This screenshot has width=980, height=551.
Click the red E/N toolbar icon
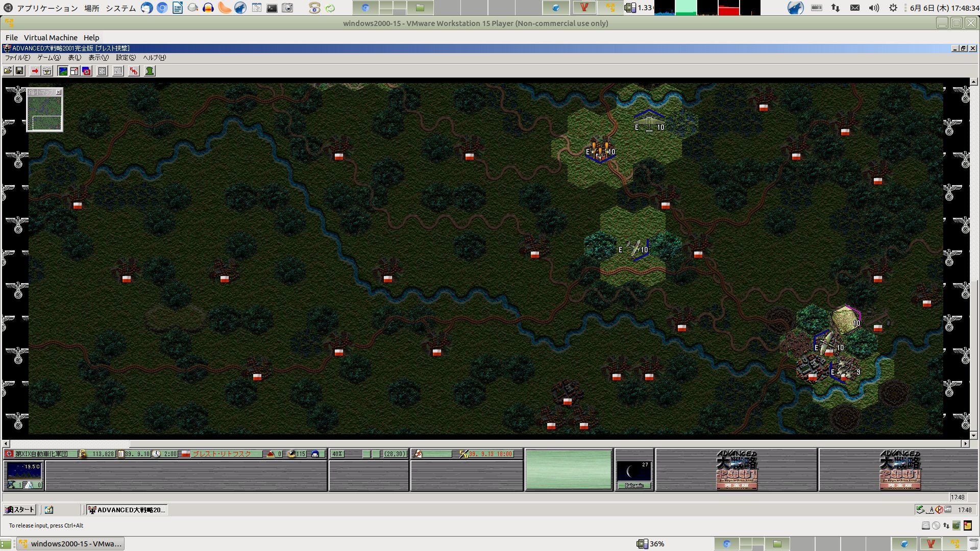click(134, 71)
